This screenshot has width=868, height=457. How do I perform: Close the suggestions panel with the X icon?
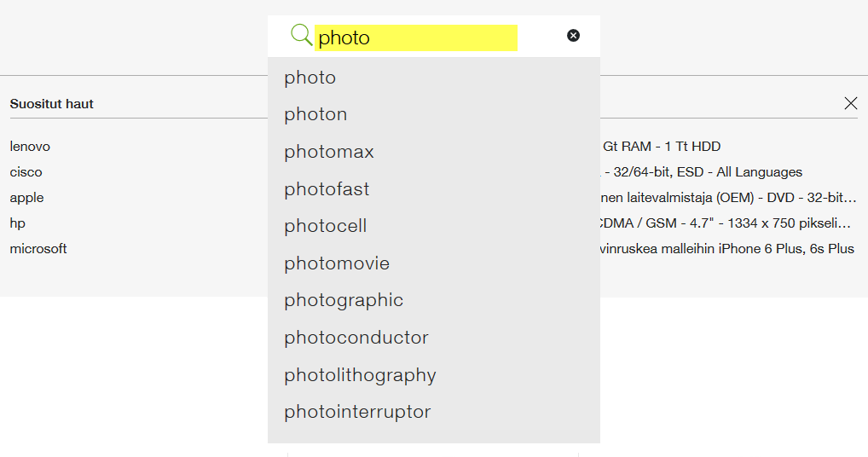coord(850,103)
